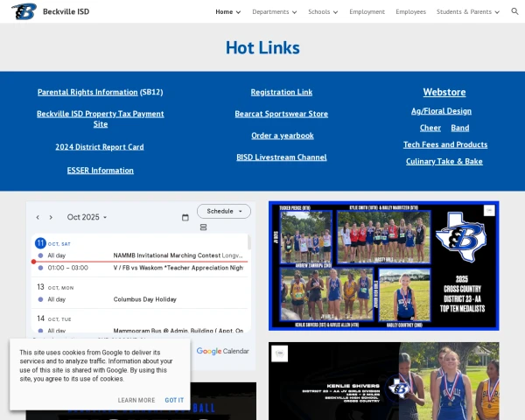Open Culinary Take & Bake link
This screenshot has width=525, height=420.
tap(444, 161)
